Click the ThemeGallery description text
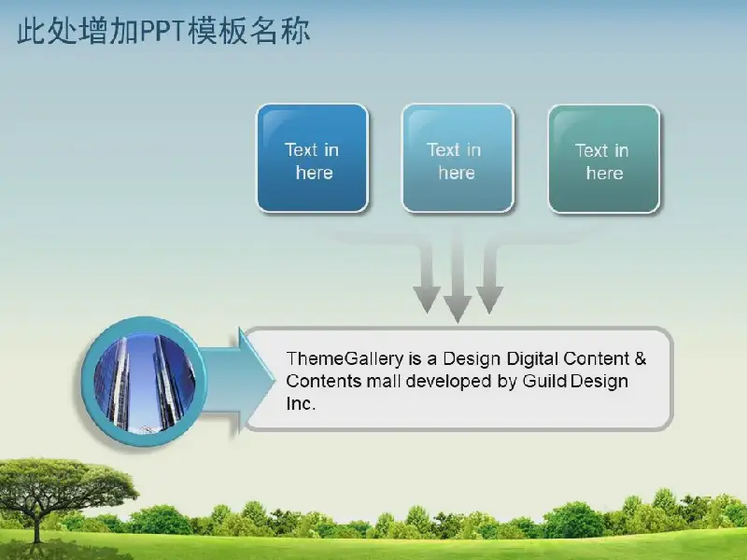 466,381
